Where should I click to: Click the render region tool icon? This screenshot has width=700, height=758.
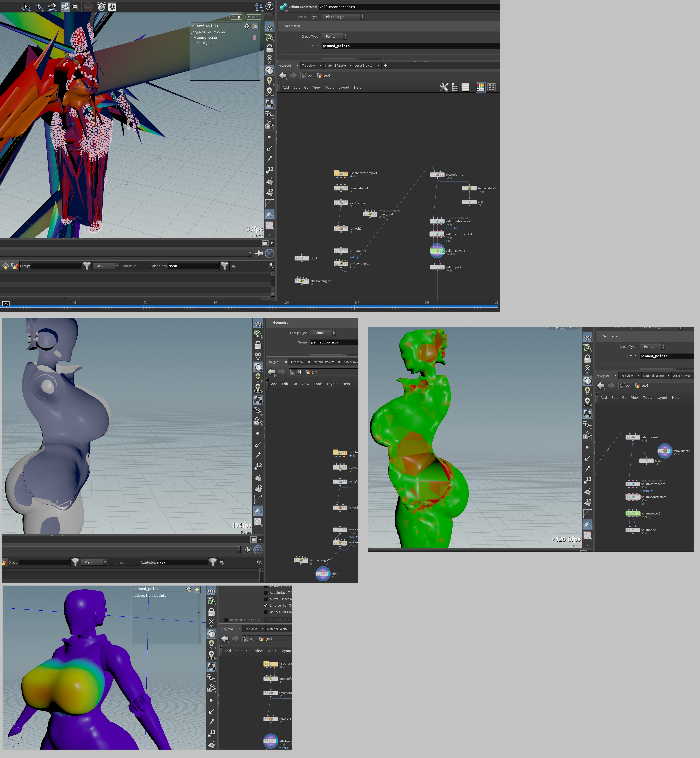75,7
